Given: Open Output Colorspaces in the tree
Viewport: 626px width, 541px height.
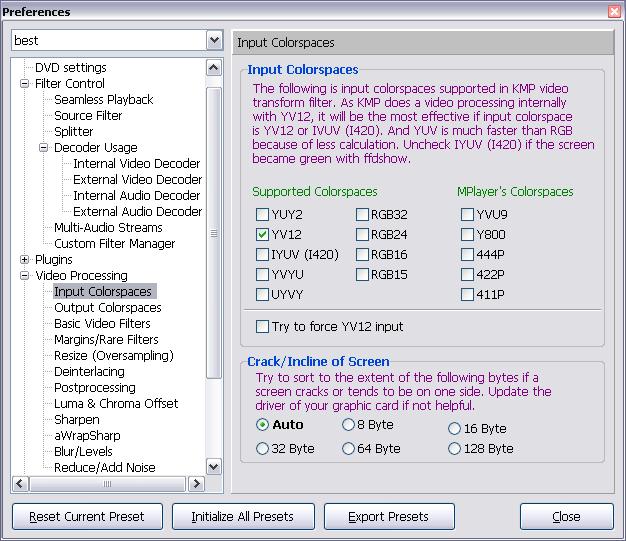Looking at the screenshot, I should click(x=107, y=308).
